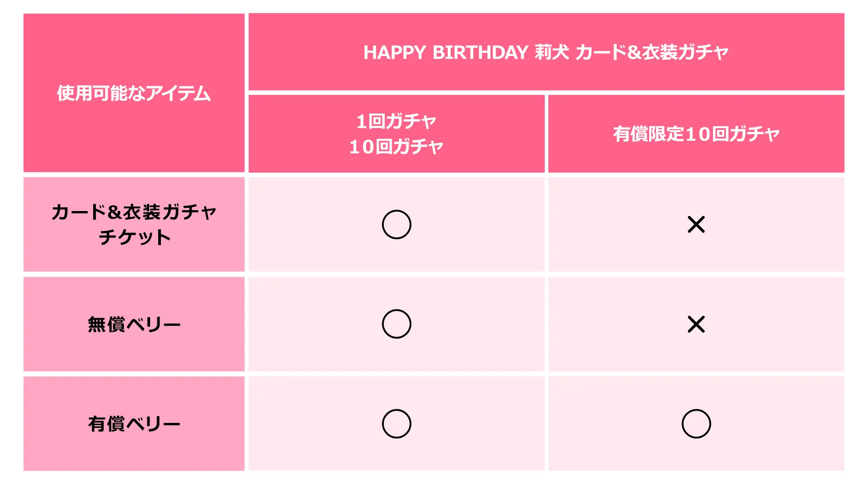The image size is (868, 488).
Task: Click HAPPY BIRTHDAY 莉犬 カード&衣装ガチャ title
Action: tap(546, 52)
